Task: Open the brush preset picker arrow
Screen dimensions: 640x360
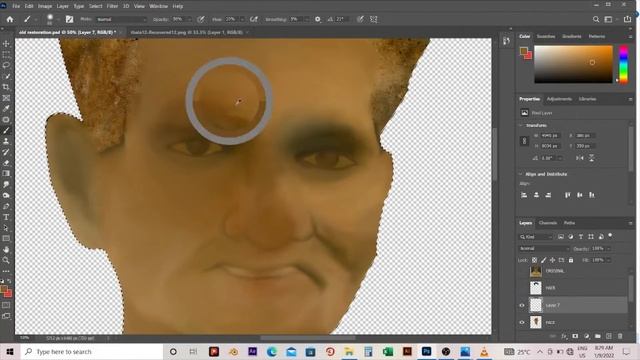Action: tap(58, 19)
